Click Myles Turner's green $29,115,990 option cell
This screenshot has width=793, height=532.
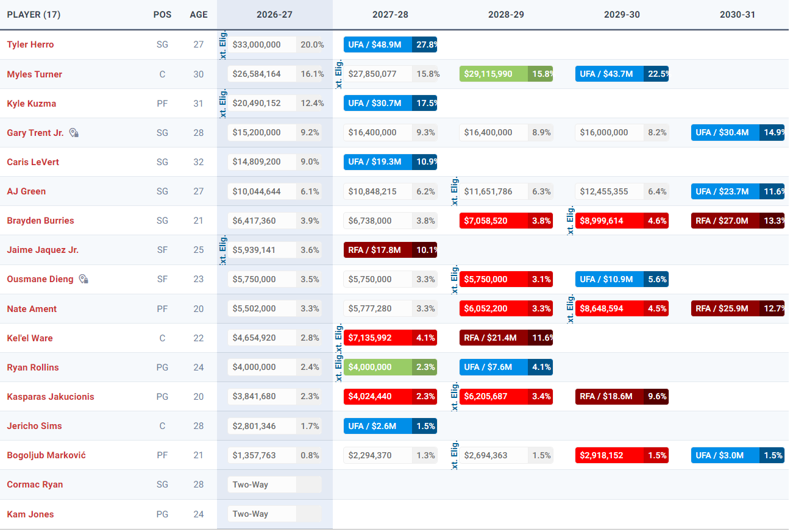click(x=506, y=74)
